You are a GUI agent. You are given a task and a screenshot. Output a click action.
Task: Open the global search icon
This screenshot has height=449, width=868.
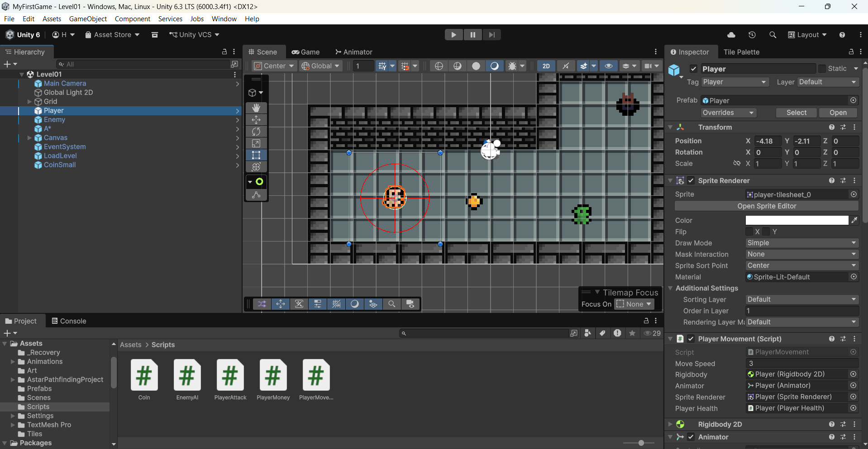(773, 35)
